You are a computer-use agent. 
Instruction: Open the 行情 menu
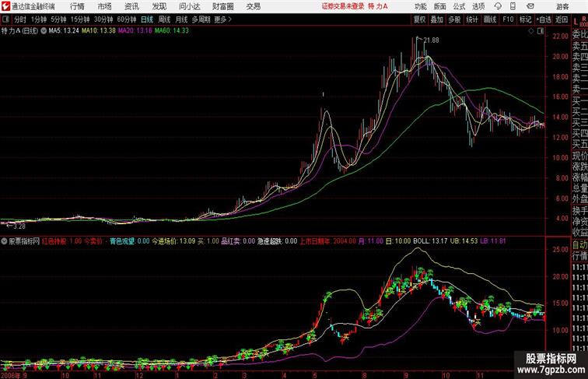(77, 6)
